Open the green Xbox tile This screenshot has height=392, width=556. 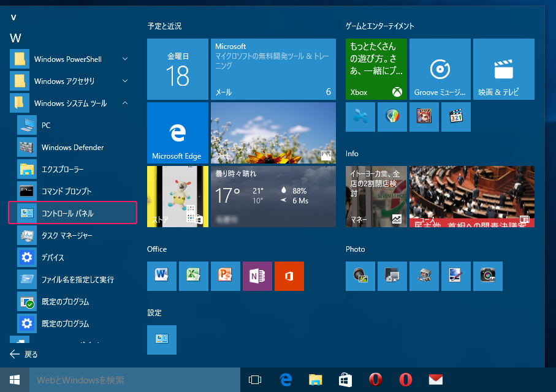point(376,69)
